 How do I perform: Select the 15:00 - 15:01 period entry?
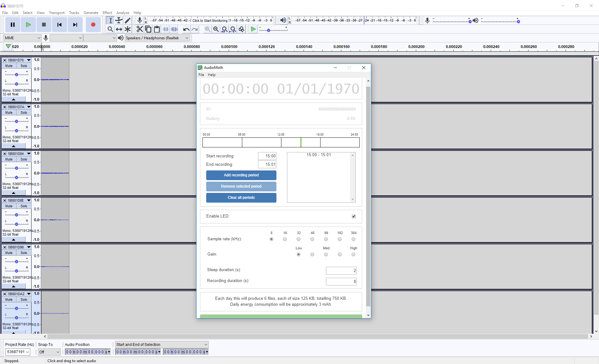click(x=319, y=155)
